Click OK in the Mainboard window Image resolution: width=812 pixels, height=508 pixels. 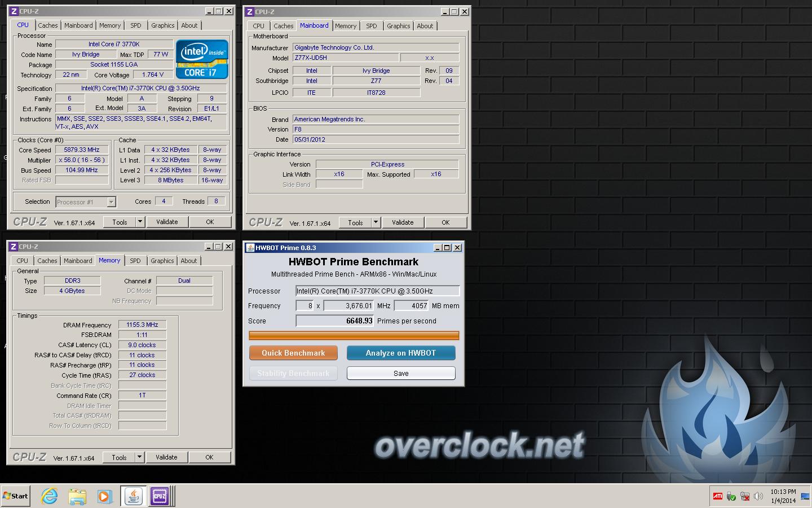(445, 222)
